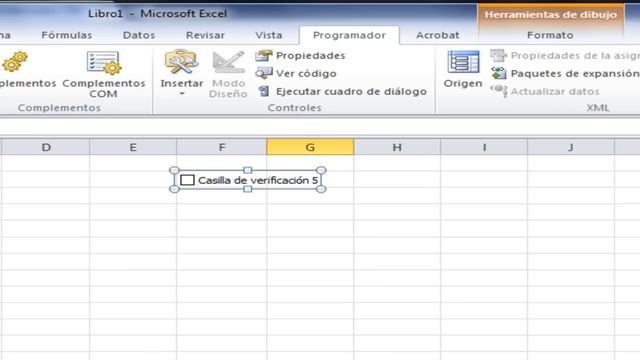Click the top-middle resize handle of checkbox

coord(248,170)
